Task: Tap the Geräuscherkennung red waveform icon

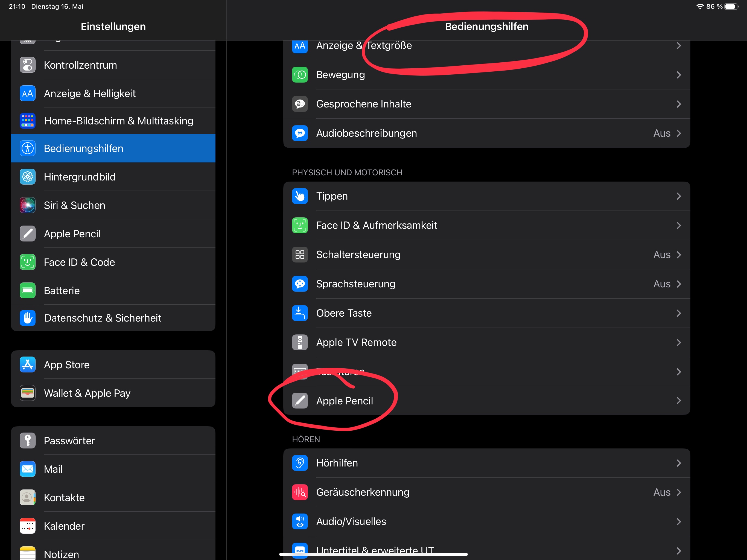Action: coord(300,492)
